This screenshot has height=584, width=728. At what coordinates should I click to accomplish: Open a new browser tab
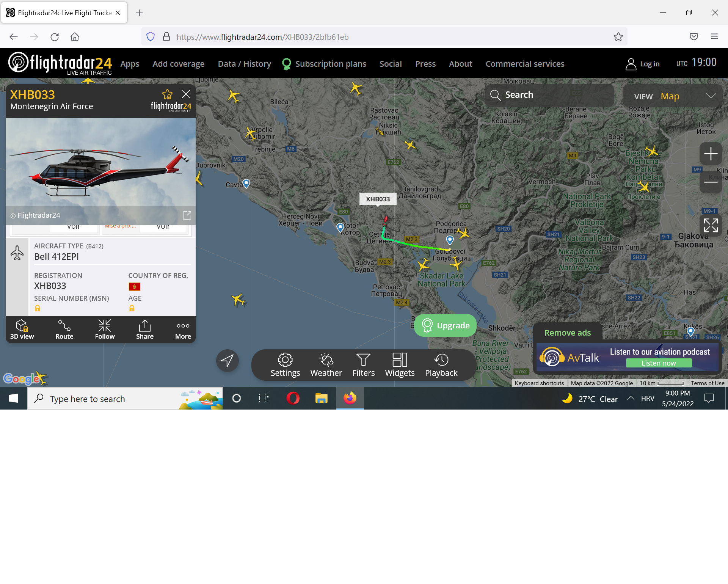pyautogui.click(x=139, y=13)
